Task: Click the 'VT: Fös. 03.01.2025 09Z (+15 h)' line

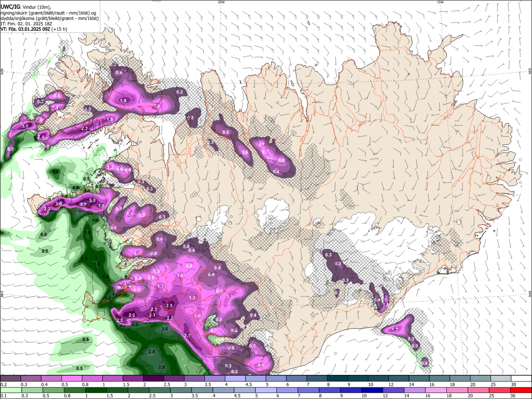Action: [34, 29]
